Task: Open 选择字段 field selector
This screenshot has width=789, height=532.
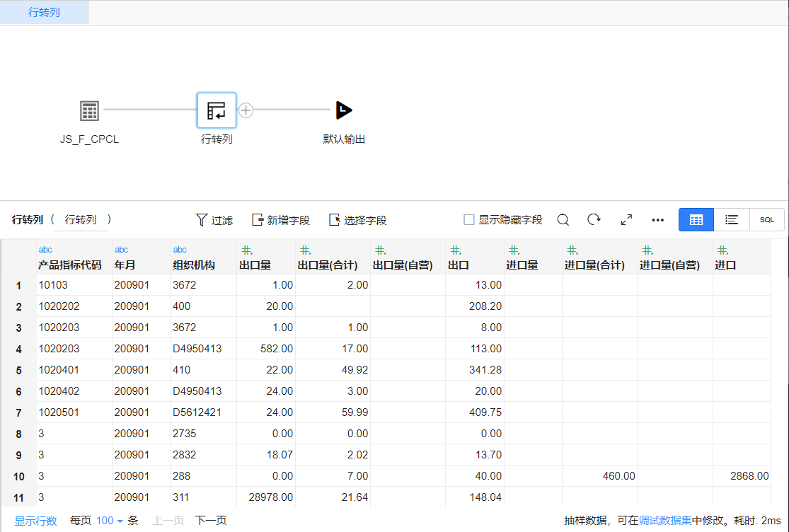Action: [358, 220]
